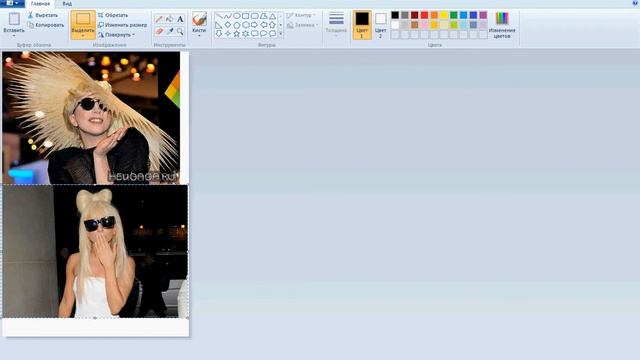
Task: Pick the red color swatch
Action: click(x=424, y=15)
